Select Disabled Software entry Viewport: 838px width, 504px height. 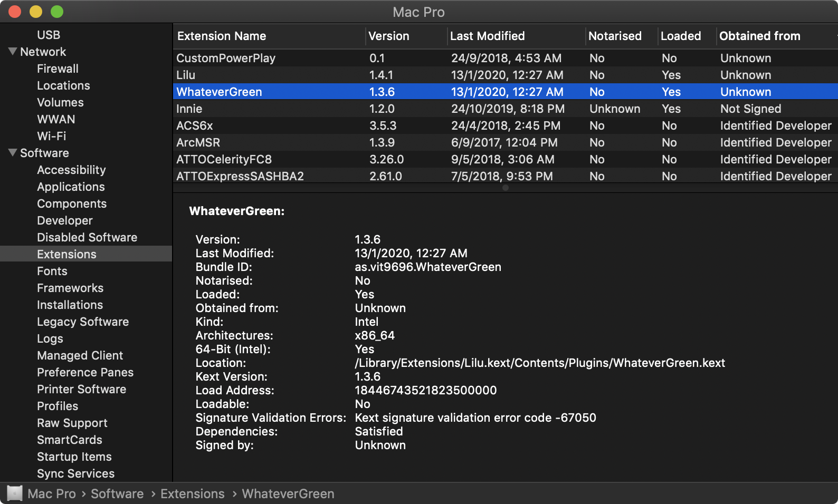(x=87, y=237)
